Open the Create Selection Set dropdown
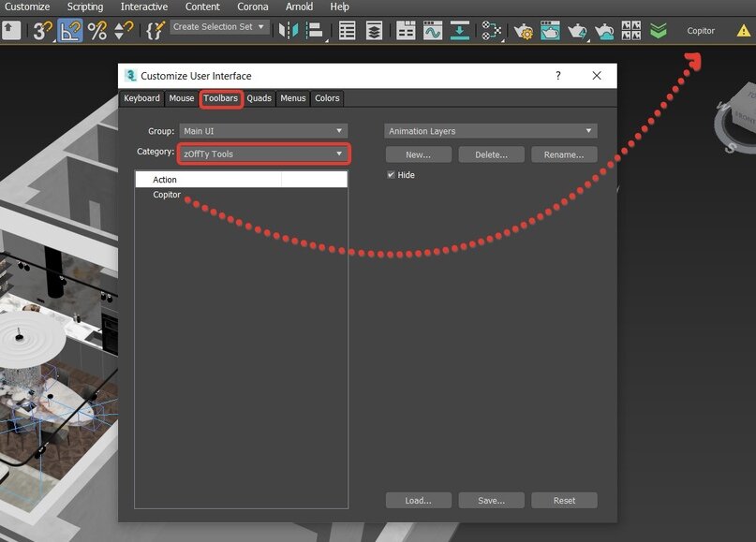Viewport: 756px width, 542px height. tap(218, 27)
